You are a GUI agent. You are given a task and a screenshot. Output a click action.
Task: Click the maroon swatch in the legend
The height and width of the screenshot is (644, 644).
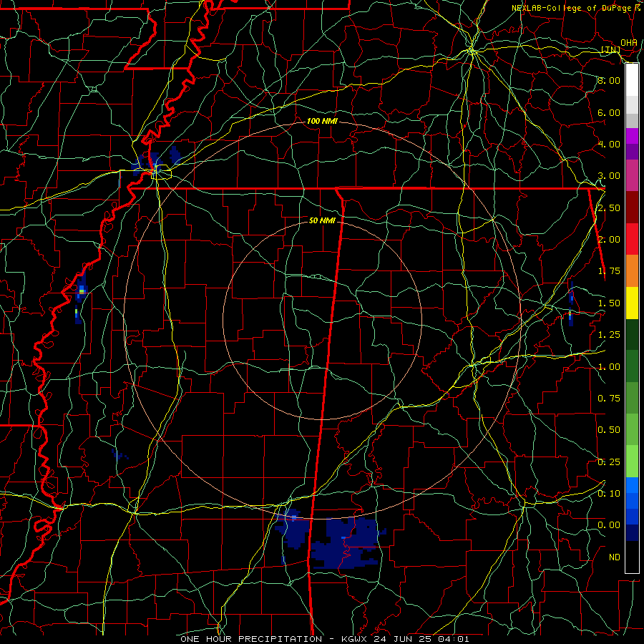pos(632,208)
